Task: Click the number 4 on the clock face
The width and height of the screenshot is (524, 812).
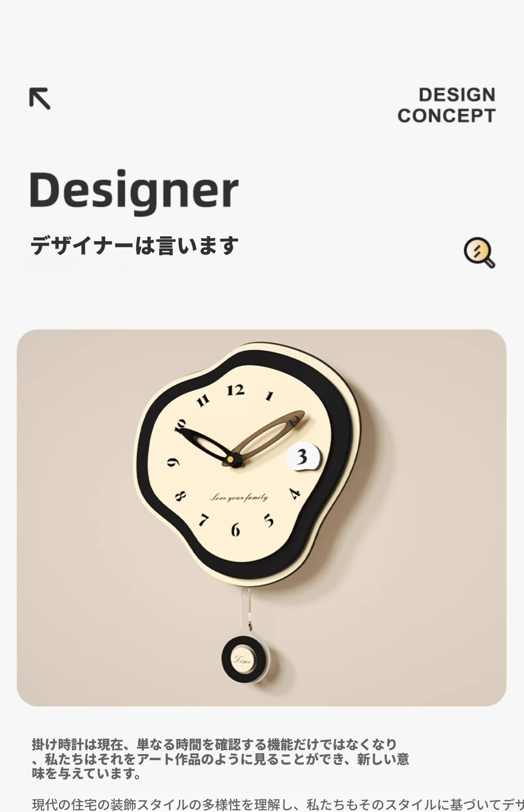Action: (295, 494)
